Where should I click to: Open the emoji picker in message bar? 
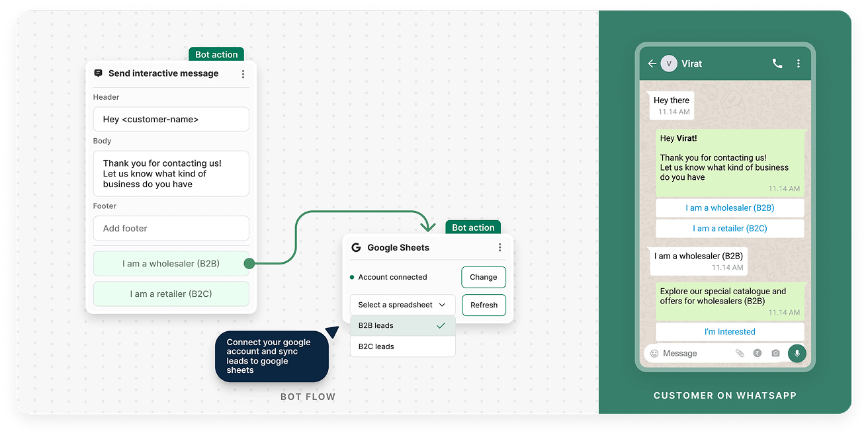654,354
